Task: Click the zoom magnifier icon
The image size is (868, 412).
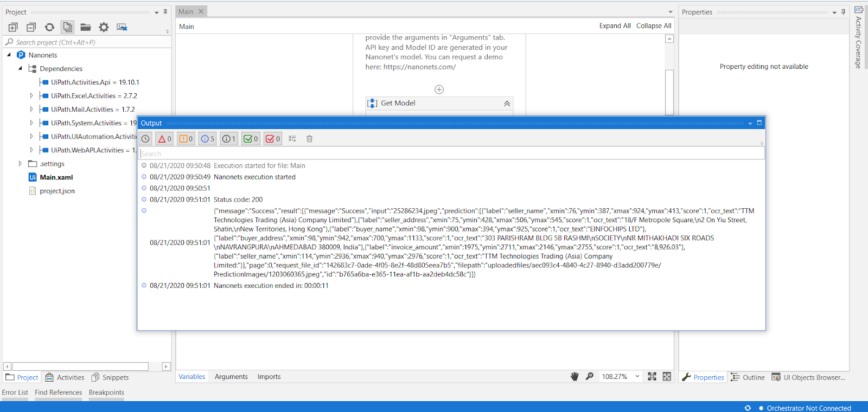Action: (589, 376)
